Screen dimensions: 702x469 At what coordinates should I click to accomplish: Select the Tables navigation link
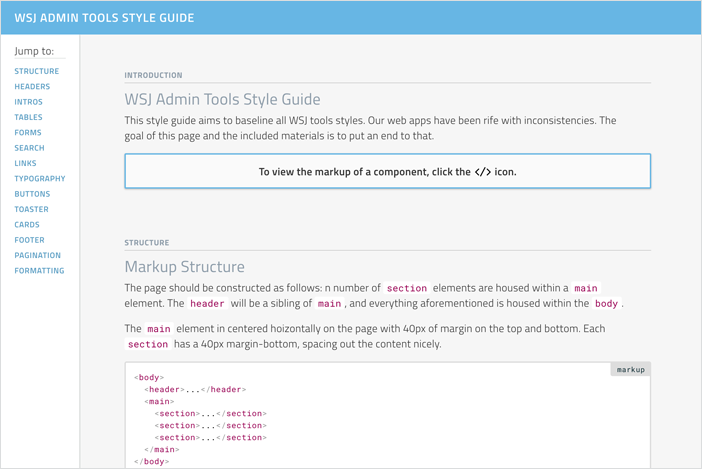coord(28,117)
